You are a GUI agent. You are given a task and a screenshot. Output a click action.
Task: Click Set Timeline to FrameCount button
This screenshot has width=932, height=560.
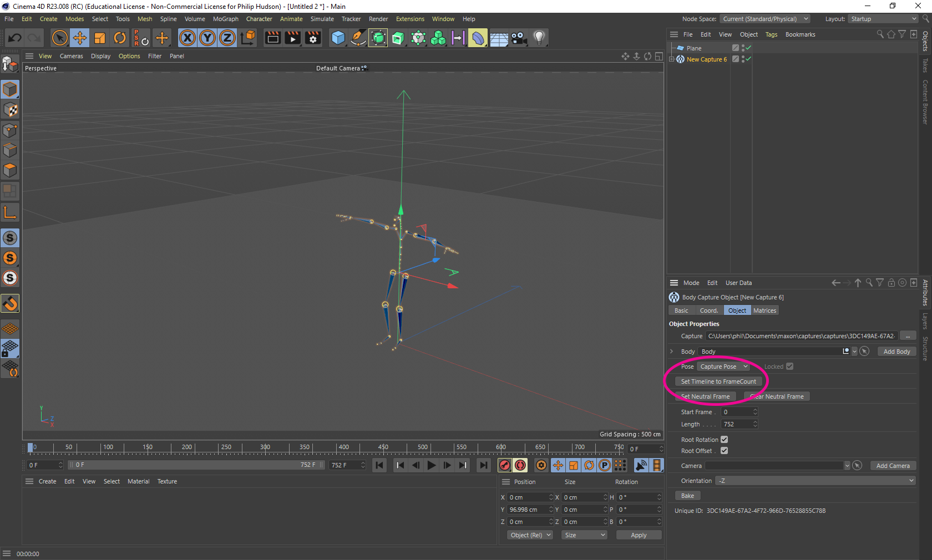coord(718,381)
